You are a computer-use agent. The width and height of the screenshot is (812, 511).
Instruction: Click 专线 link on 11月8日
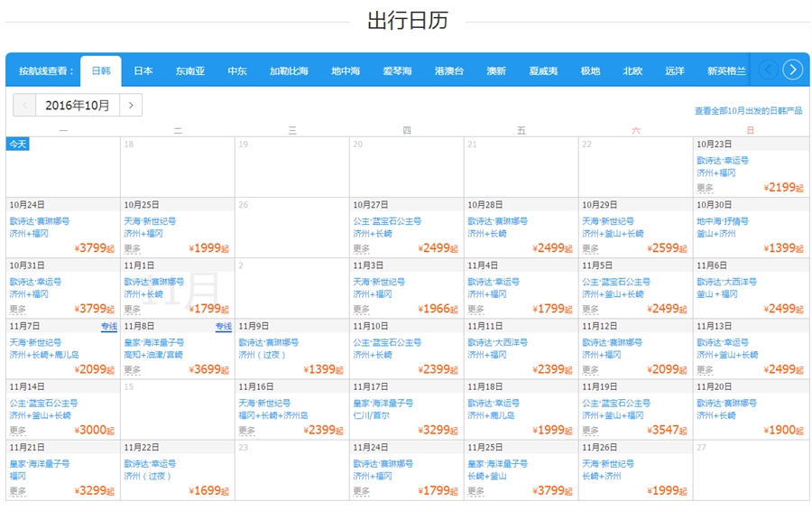223,327
